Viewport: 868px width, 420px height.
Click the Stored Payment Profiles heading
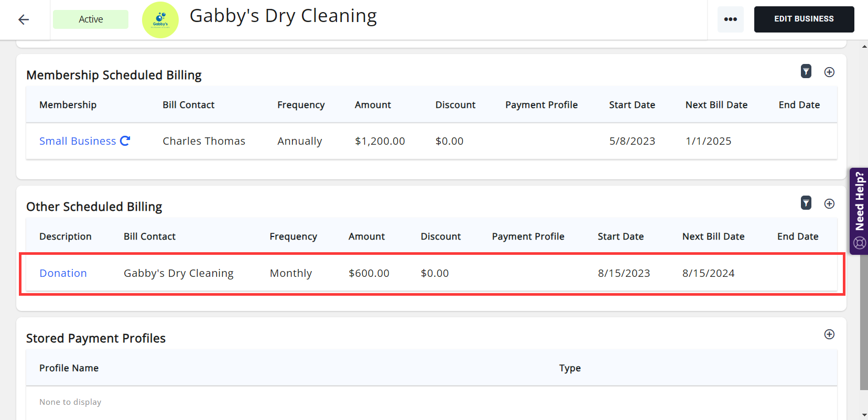coord(96,338)
